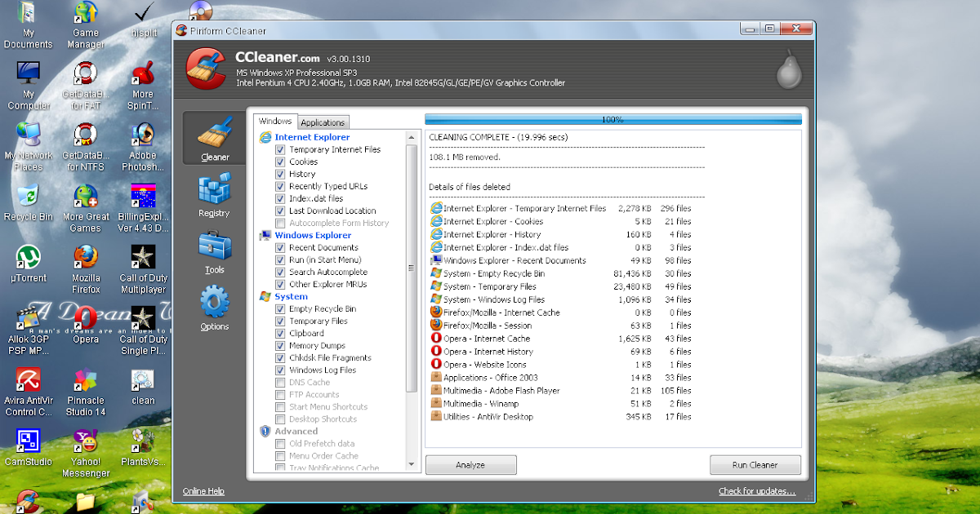Open the Tools section in CCleaner
Image resolution: width=980 pixels, height=514 pixels.
click(214, 253)
